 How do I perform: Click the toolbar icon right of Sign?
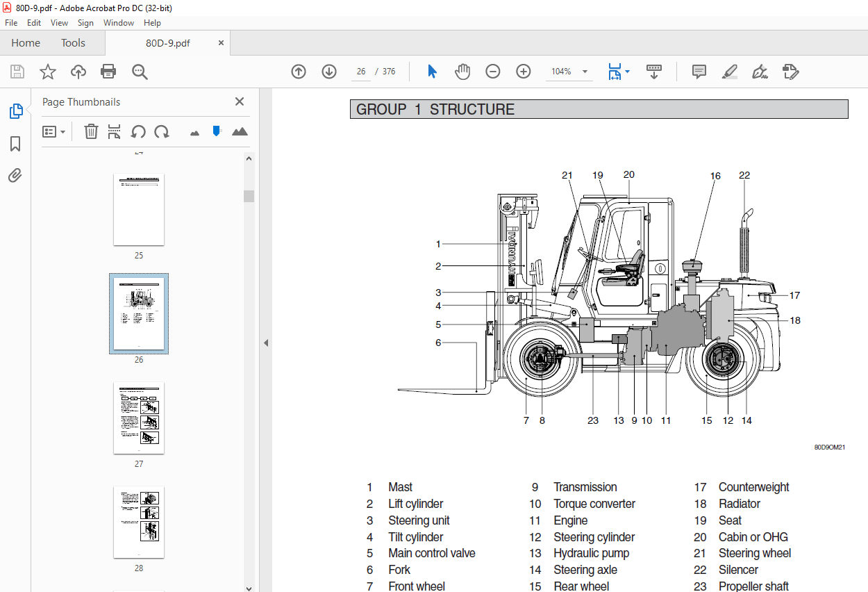(x=790, y=72)
